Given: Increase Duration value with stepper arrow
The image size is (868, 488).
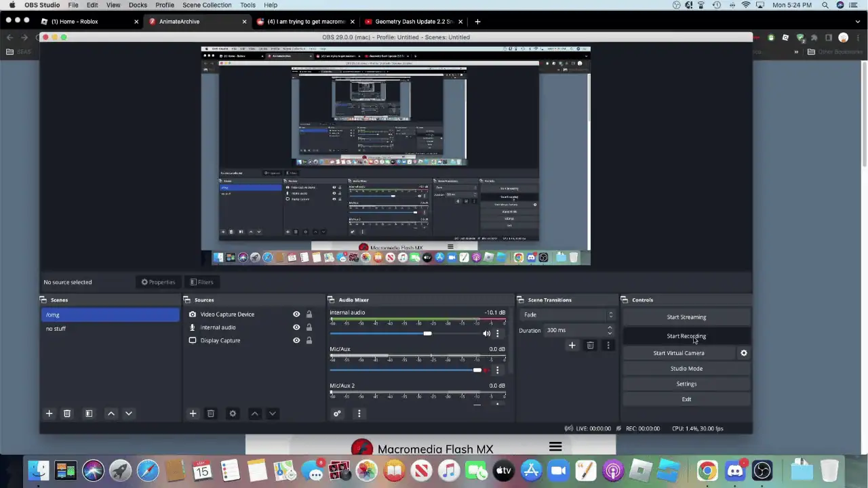Looking at the screenshot, I should pyautogui.click(x=610, y=327).
